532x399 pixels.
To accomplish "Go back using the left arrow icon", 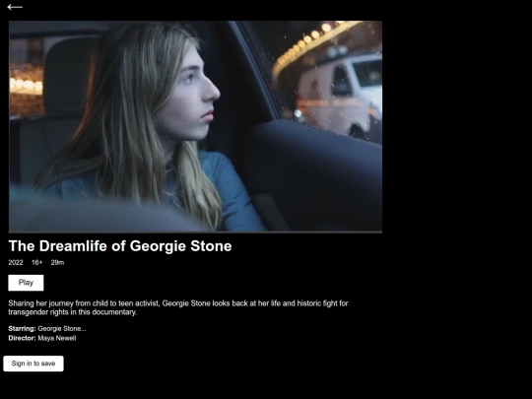I will click(x=15, y=7).
